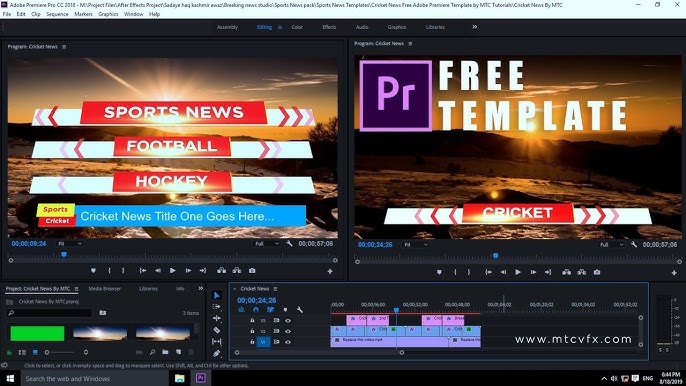Toggle lock on track V3
686x386 pixels.
coord(252,320)
